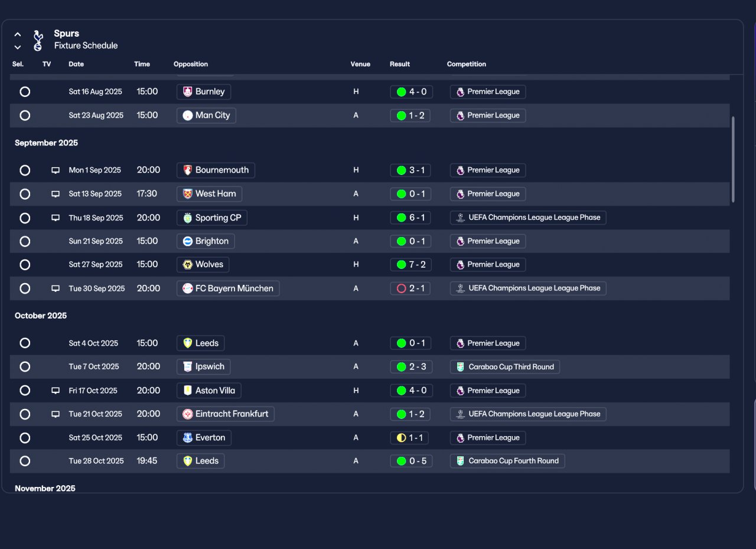The width and height of the screenshot is (756, 549).
Task: Click the TV icon in the Sporting CP row
Action: pos(56,217)
